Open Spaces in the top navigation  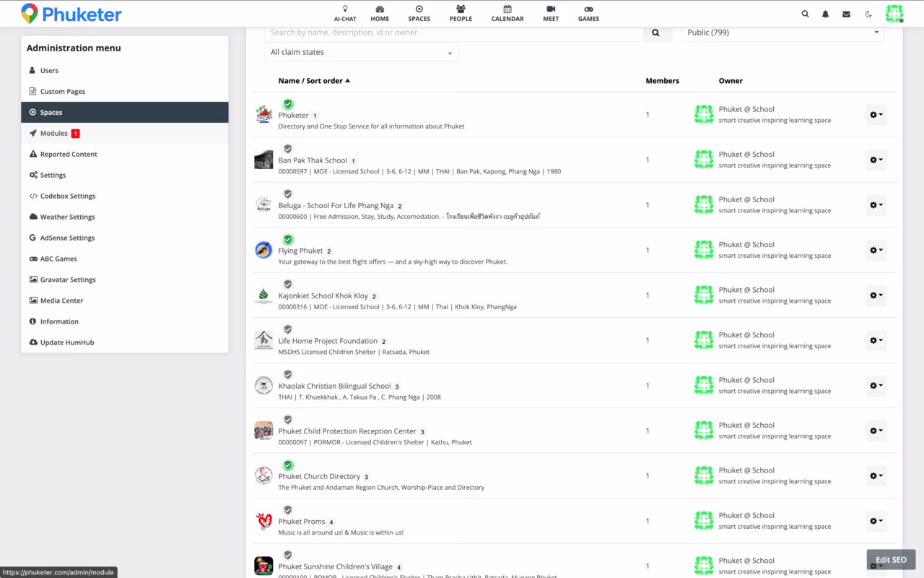pos(419,13)
